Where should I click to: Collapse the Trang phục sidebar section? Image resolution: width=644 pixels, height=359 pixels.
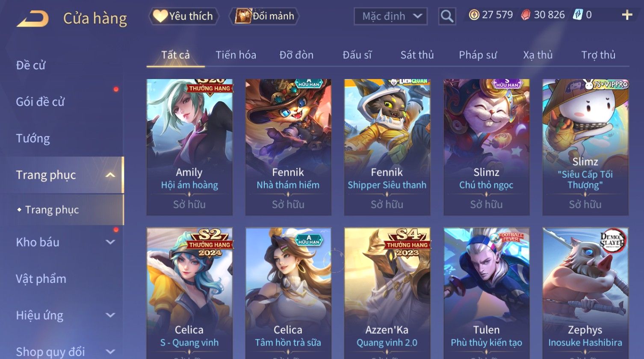click(x=110, y=175)
